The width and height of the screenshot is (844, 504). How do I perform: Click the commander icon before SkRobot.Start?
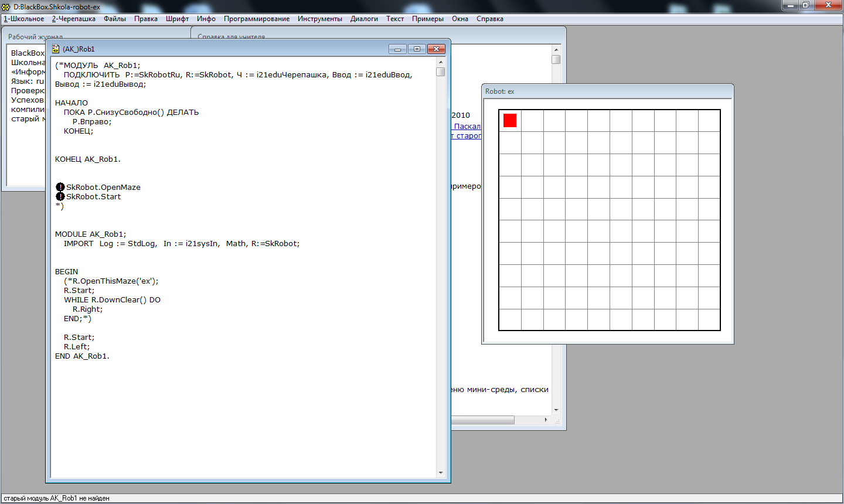coord(60,196)
